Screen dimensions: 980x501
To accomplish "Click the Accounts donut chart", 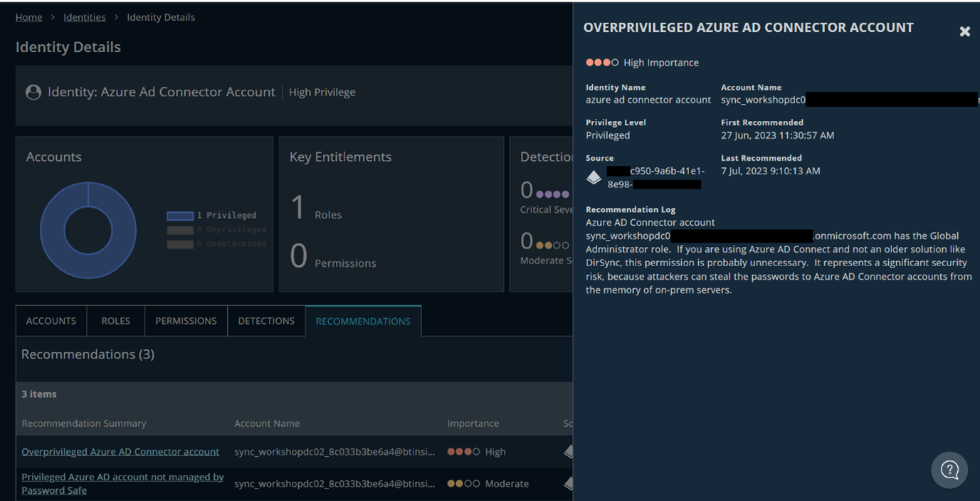I will [x=88, y=230].
